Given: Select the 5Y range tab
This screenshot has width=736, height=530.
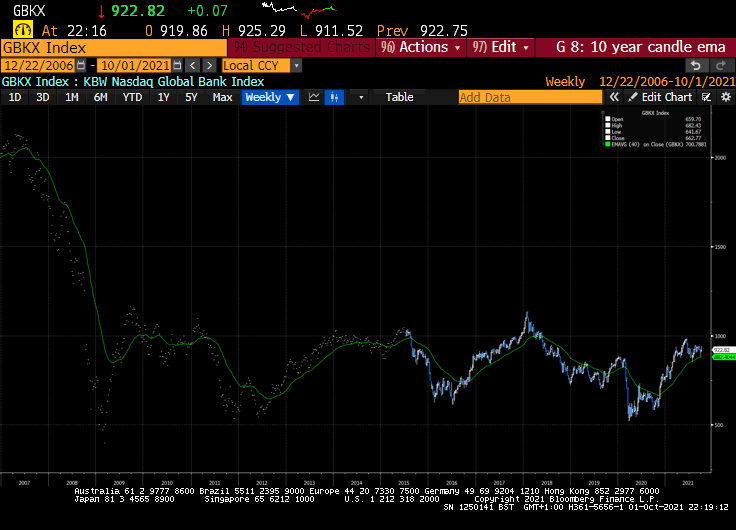Looking at the screenshot, I should [191, 97].
